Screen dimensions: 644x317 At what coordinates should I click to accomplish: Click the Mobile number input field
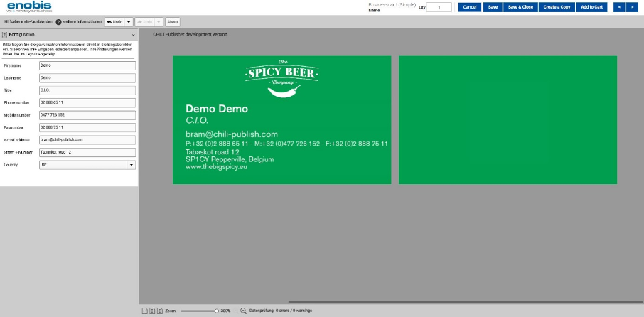(x=87, y=115)
